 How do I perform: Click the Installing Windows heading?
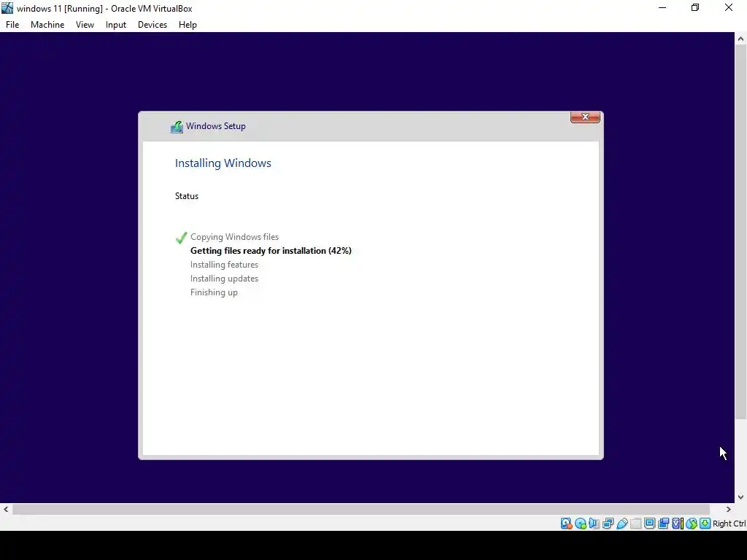pos(223,163)
